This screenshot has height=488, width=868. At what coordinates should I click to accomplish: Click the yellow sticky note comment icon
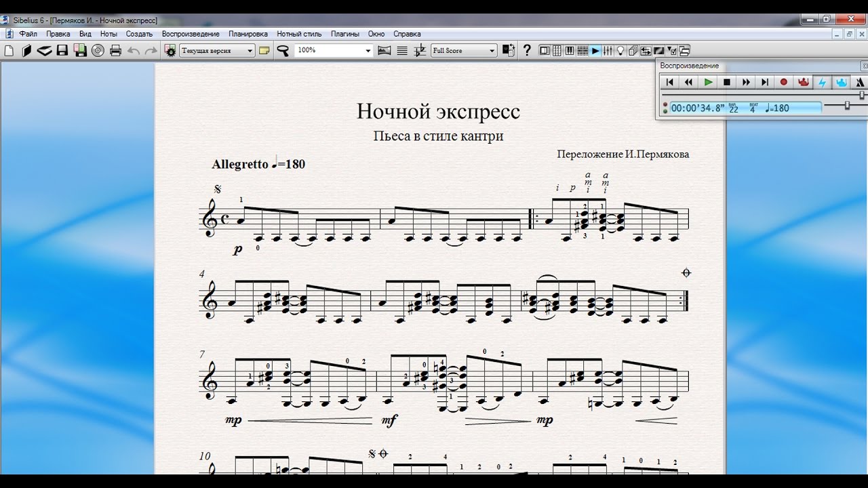264,50
